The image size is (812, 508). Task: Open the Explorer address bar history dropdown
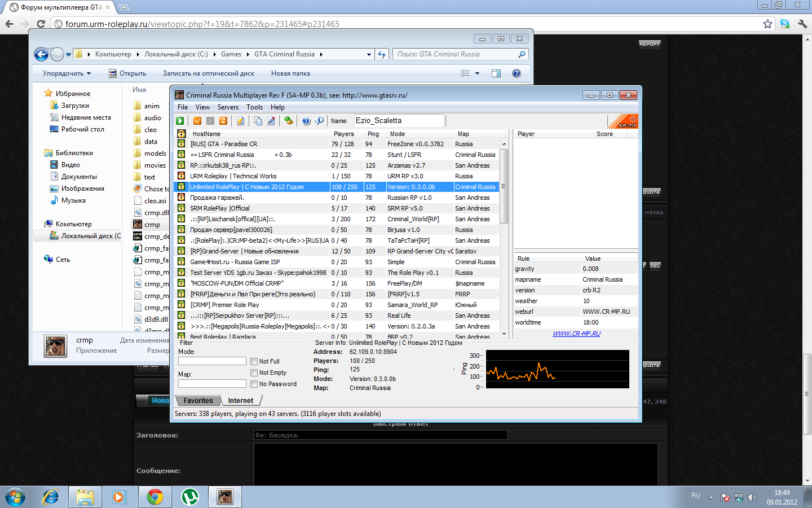369,54
